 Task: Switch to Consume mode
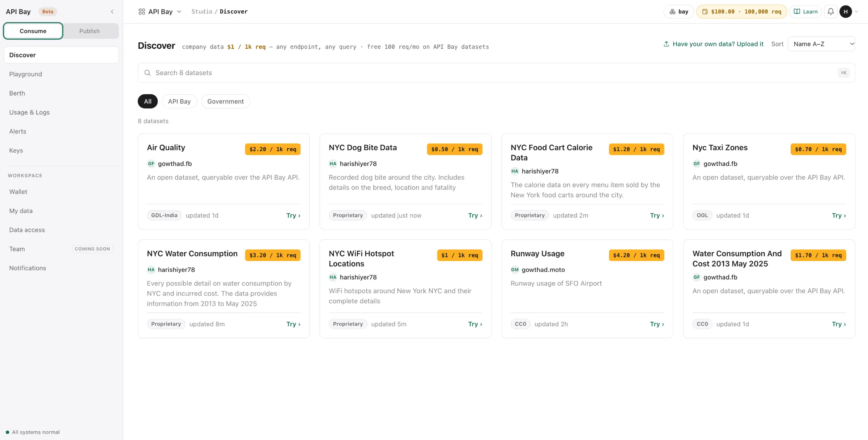(x=33, y=31)
